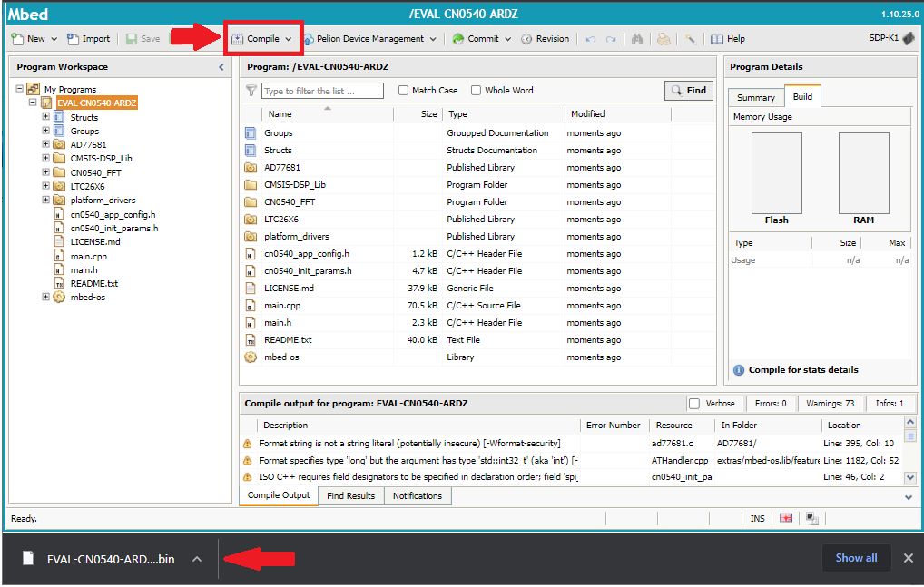Select cn0540_init_params.h in workspace tree
924x587 pixels.
pyautogui.click(x=114, y=229)
